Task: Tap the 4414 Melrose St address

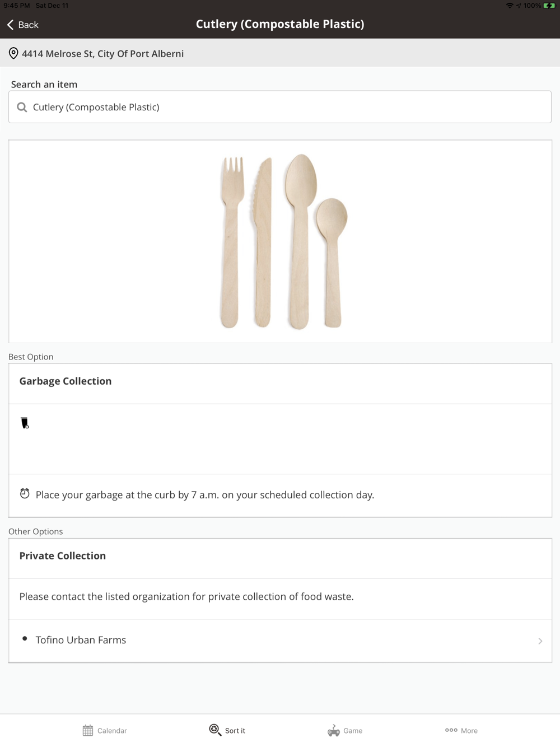Action: (x=102, y=54)
